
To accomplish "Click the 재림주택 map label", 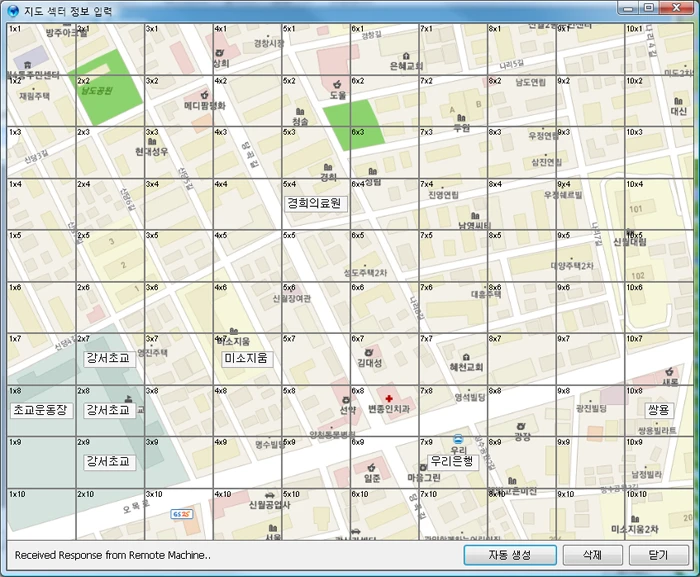I will coord(34,96).
